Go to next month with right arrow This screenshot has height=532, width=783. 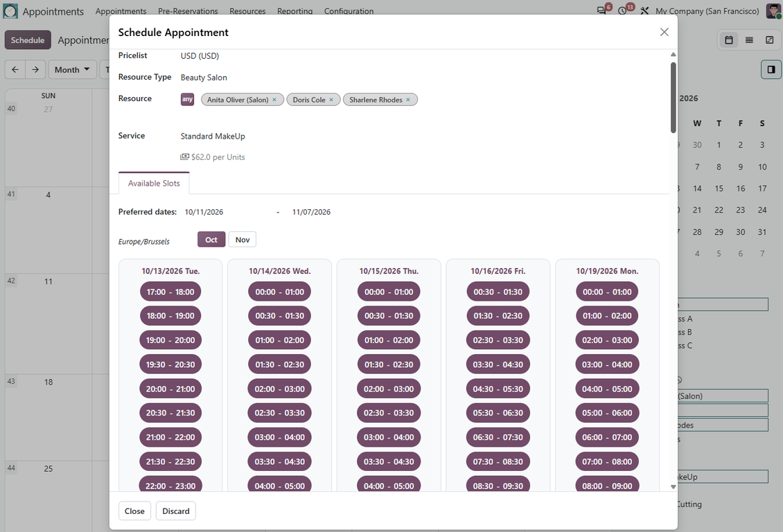[35, 69]
